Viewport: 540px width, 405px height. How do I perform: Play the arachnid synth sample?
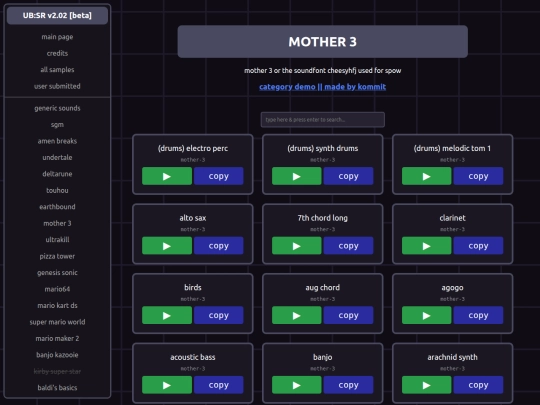(x=427, y=385)
